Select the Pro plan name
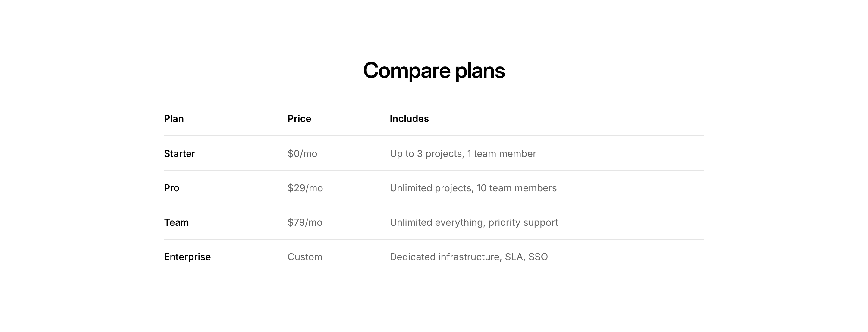 coord(171,188)
